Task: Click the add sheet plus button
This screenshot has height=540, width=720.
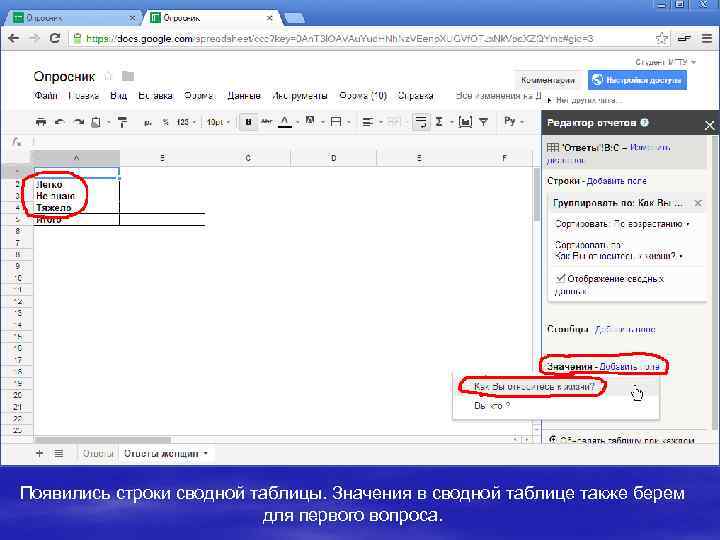Action: pyautogui.click(x=39, y=453)
